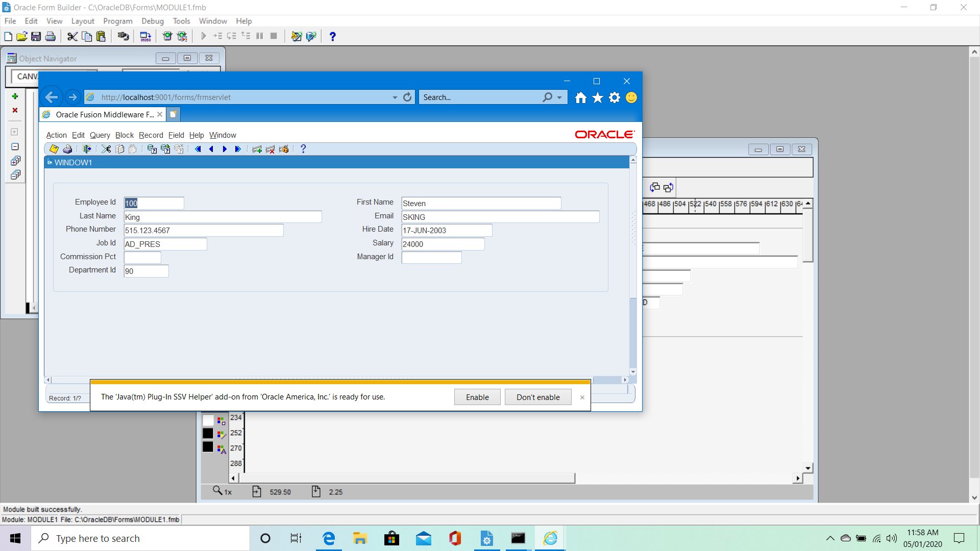Open a new browser tab
Image resolution: width=980 pixels, height=551 pixels.
(x=173, y=114)
